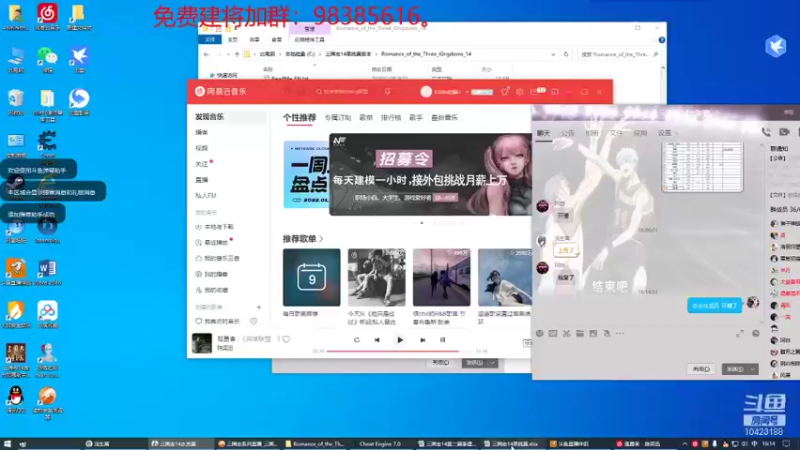Open the Windows Start menu
The image size is (800, 450).
(x=7, y=444)
